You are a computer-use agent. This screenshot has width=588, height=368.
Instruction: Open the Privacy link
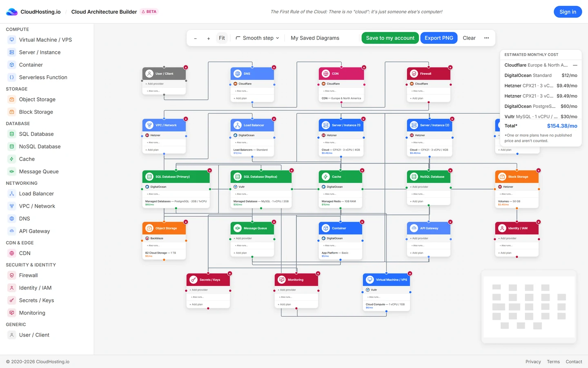[x=533, y=362]
